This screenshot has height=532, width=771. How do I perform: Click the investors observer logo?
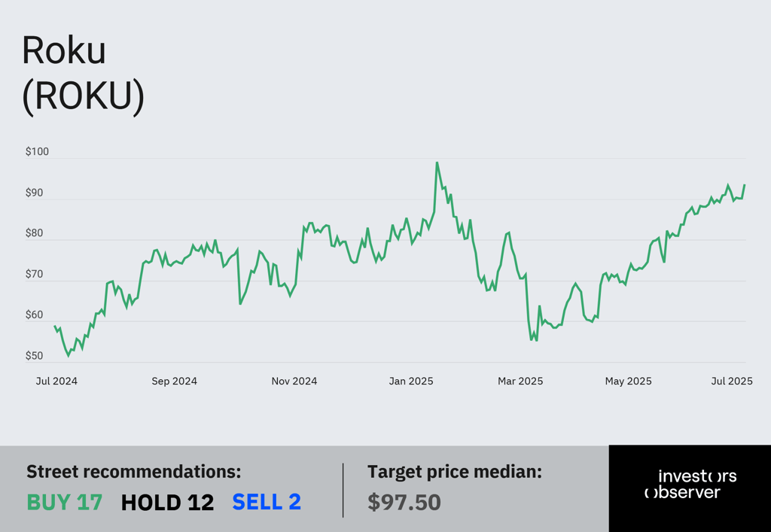point(690,485)
